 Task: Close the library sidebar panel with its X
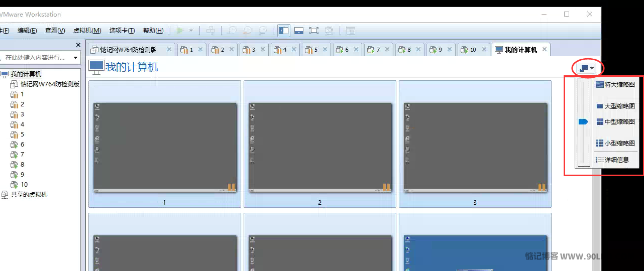(x=78, y=45)
